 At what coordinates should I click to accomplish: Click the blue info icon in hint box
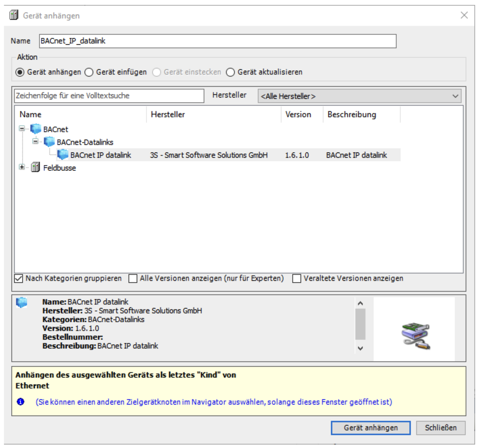tap(20, 402)
